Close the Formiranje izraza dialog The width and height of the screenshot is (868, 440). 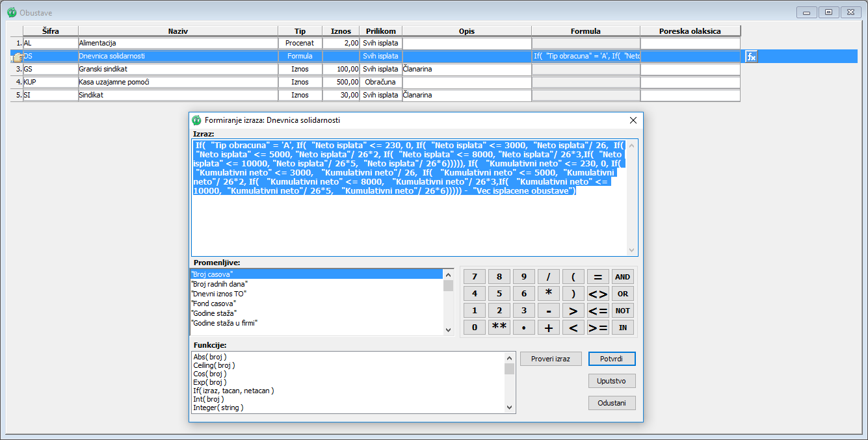633,120
